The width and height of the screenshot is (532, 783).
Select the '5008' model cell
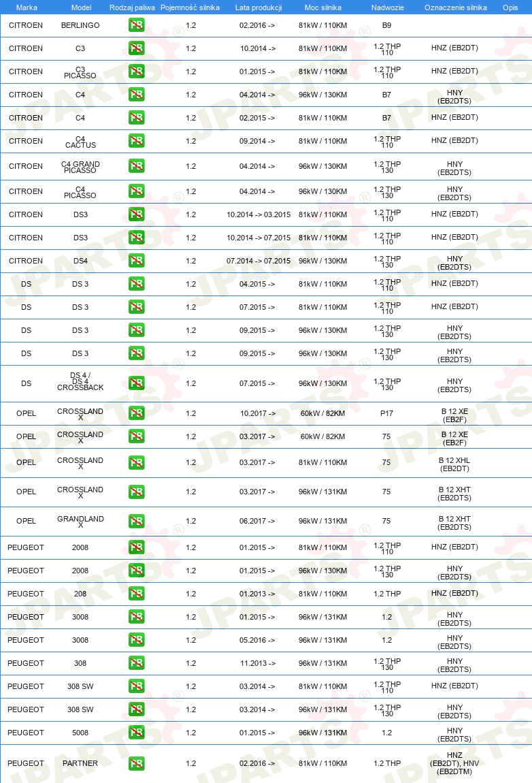(x=80, y=733)
